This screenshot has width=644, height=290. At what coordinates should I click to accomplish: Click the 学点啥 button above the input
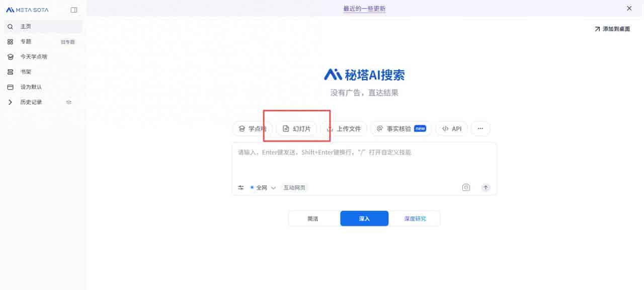tap(252, 129)
